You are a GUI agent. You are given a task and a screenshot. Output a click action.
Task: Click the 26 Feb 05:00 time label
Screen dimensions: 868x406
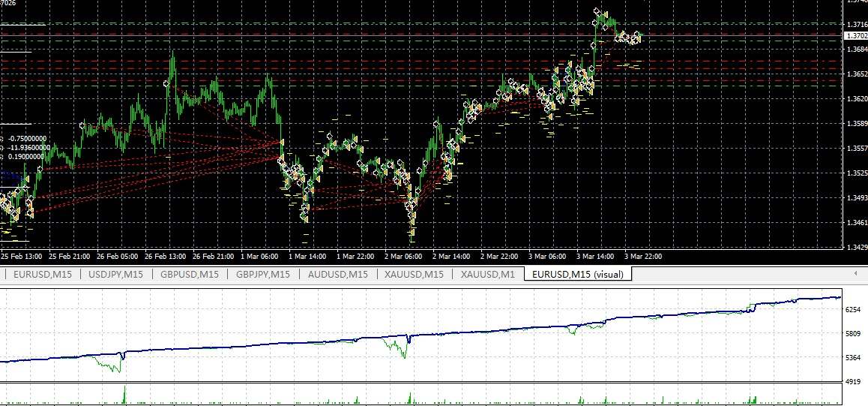[x=118, y=257]
